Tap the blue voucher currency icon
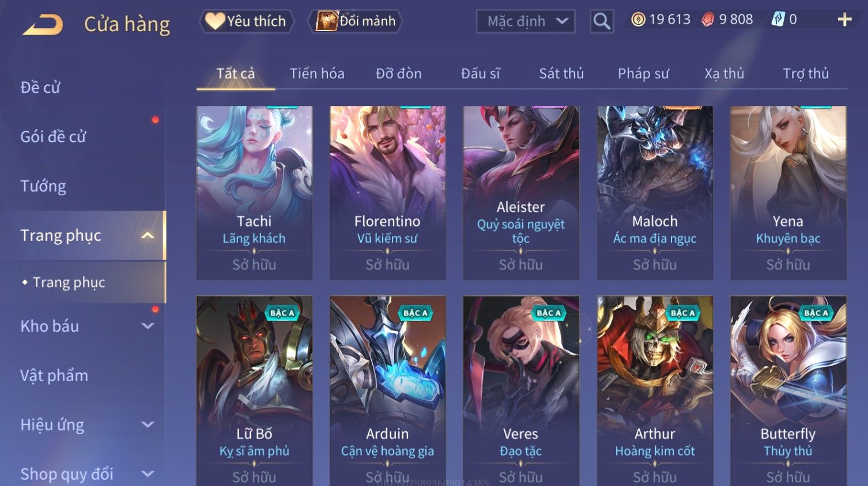The width and height of the screenshot is (868, 486). [778, 20]
